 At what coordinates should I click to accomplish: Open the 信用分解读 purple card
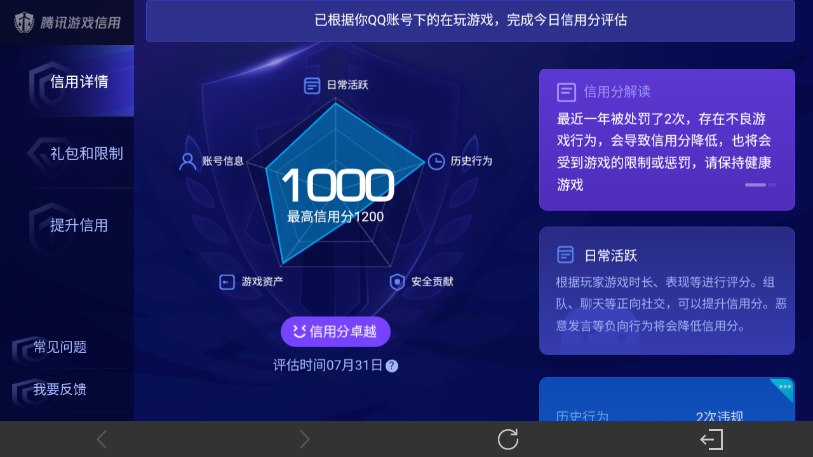pos(667,140)
